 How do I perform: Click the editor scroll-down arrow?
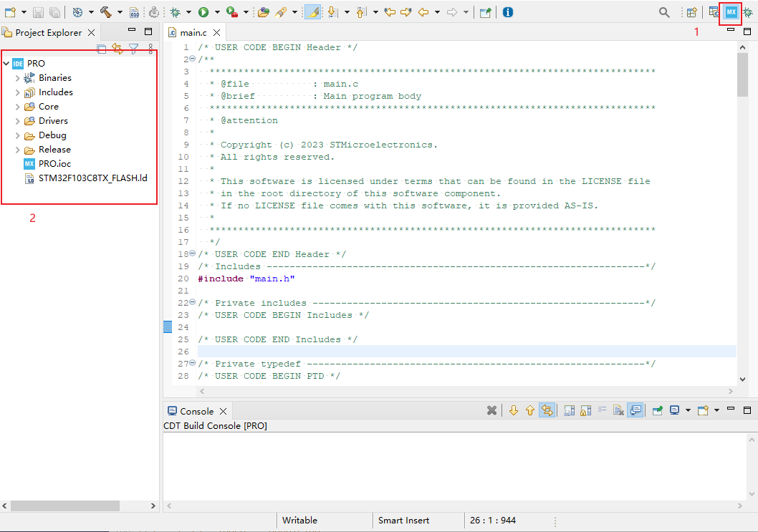pos(742,379)
